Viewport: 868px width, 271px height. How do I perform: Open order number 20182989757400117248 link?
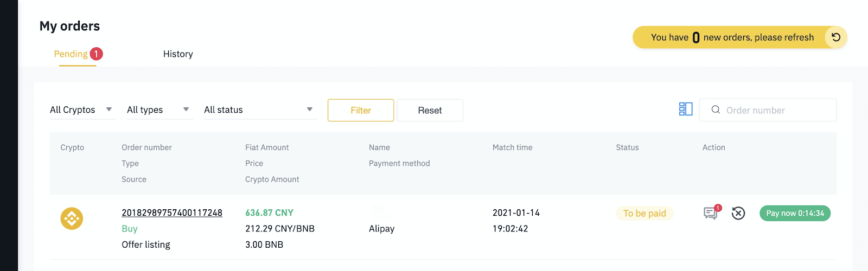[x=172, y=212]
